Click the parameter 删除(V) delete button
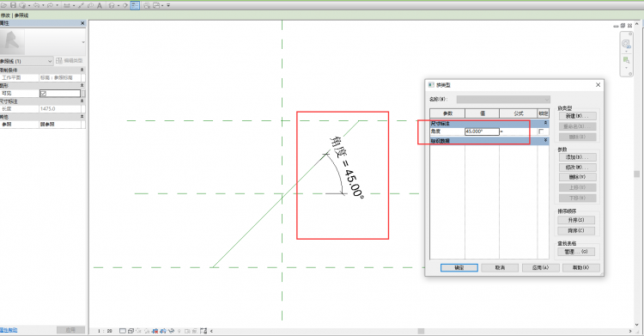 coord(577,177)
